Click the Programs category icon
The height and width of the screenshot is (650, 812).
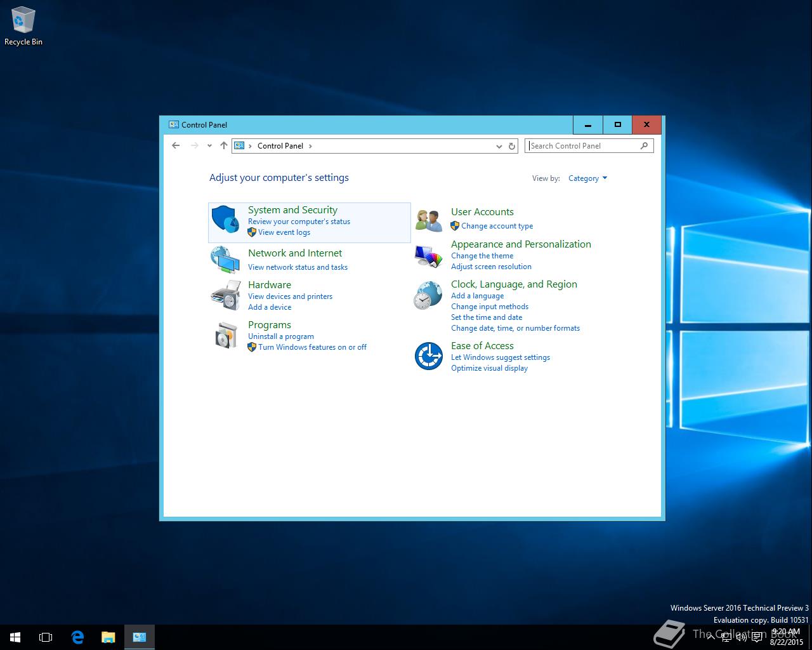(225, 335)
